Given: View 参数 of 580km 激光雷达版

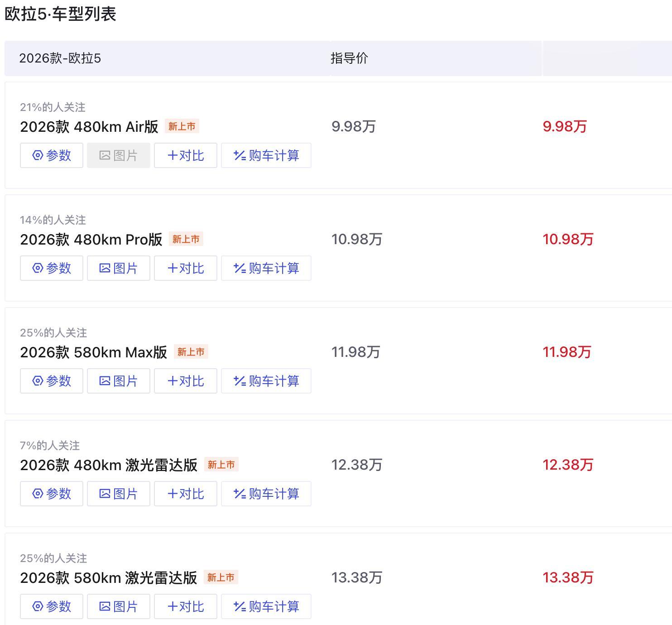Looking at the screenshot, I should (x=52, y=606).
